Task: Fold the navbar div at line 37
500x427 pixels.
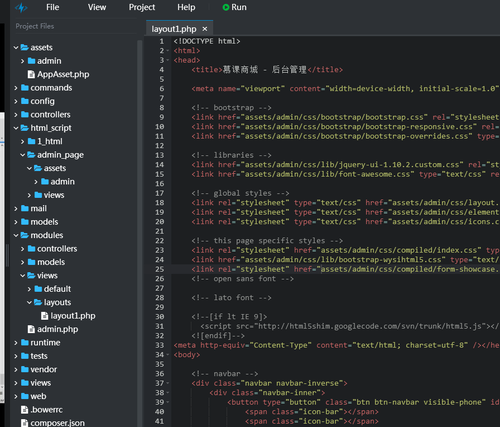Action: pos(168,383)
